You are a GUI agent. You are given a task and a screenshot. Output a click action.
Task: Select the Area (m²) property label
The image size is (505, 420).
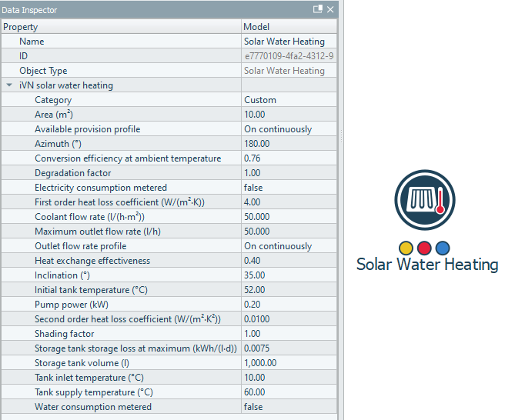click(54, 115)
